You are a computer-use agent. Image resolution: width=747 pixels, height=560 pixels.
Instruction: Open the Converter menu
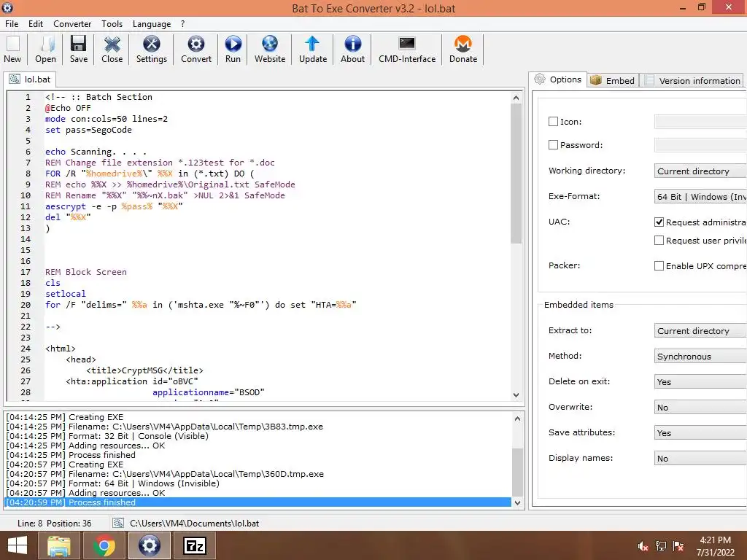coord(72,24)
